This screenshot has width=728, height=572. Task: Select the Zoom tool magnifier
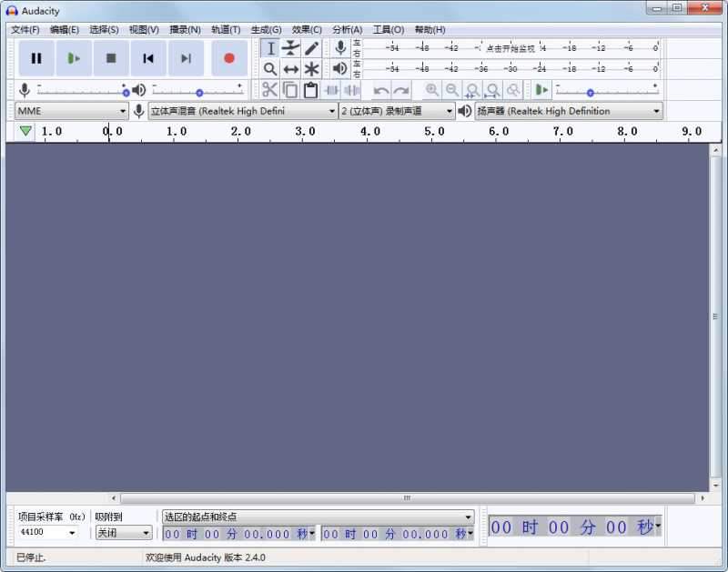[270, 68]
